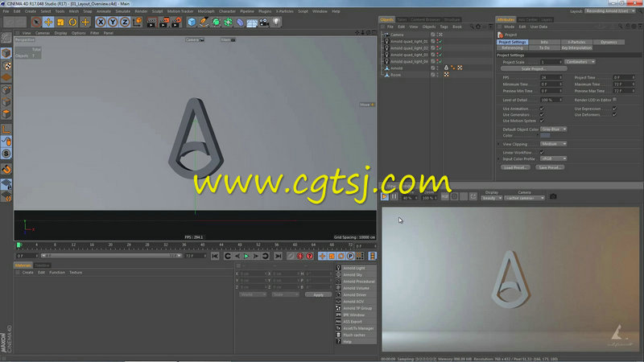Open the IPR Display beauty dropdown
644x362 pixels.
pyautogui.click(x=491, y=198)
